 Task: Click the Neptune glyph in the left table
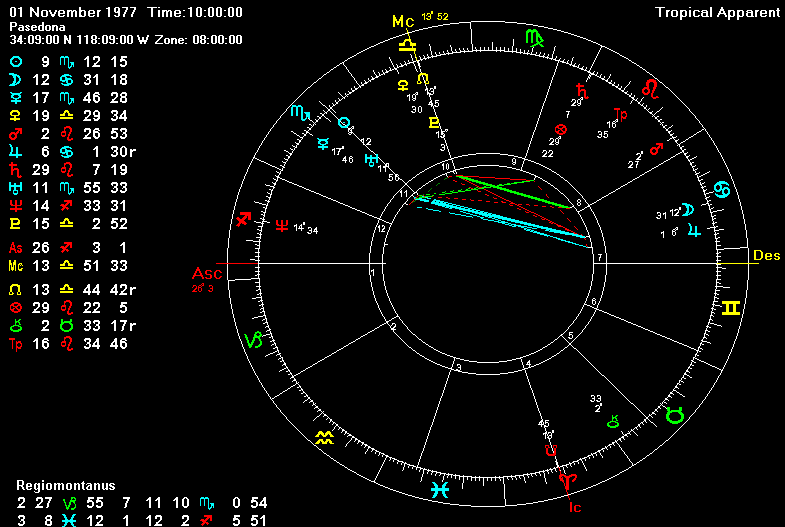click(16, 206)
